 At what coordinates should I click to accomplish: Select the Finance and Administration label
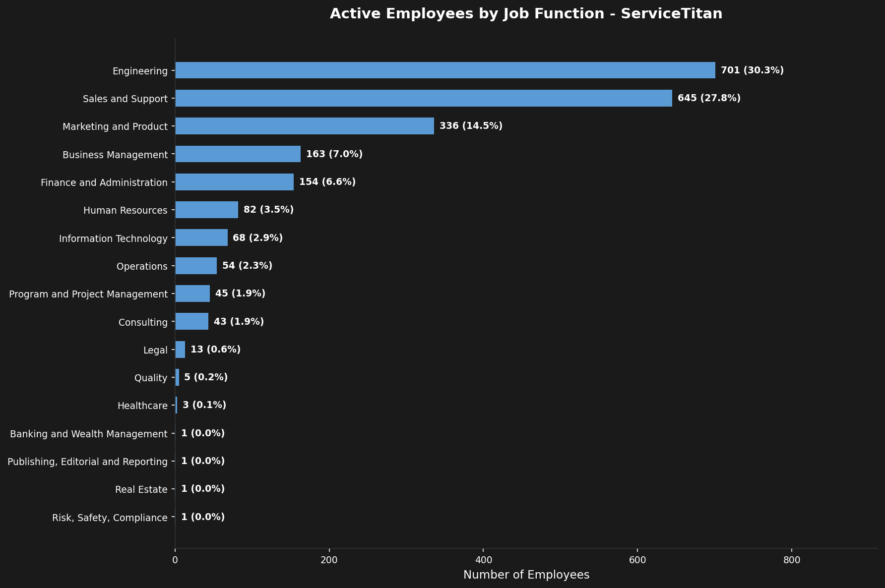(104, 182)
